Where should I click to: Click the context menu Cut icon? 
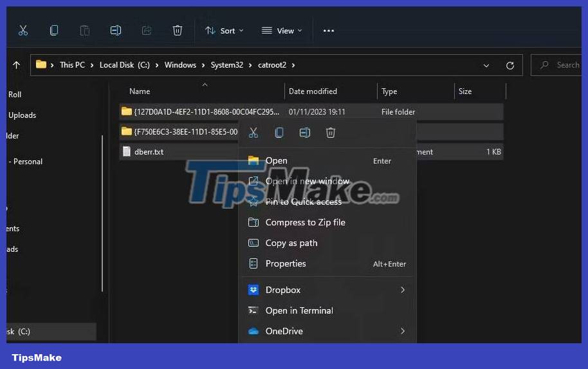[x=253, y=133]
